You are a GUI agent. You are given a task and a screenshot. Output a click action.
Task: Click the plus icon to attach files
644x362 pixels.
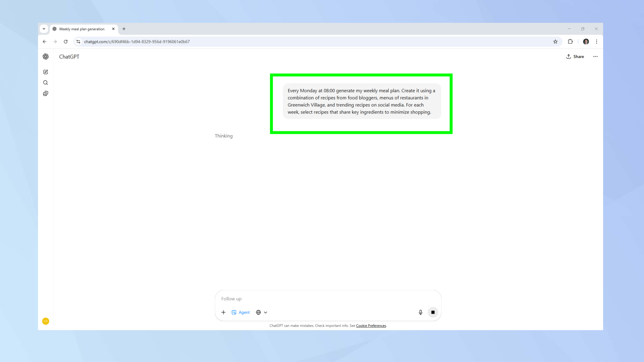223,312
